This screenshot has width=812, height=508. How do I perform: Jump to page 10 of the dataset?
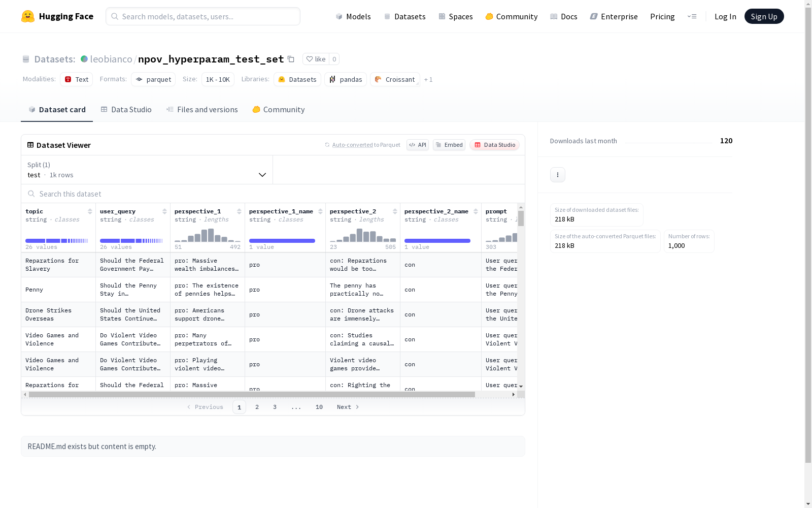(x=319, y=407)
